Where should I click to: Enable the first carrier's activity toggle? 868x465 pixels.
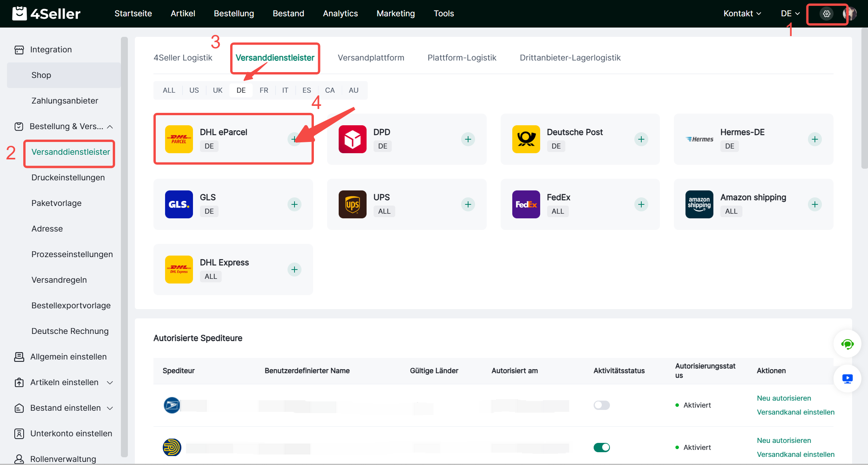601,405
